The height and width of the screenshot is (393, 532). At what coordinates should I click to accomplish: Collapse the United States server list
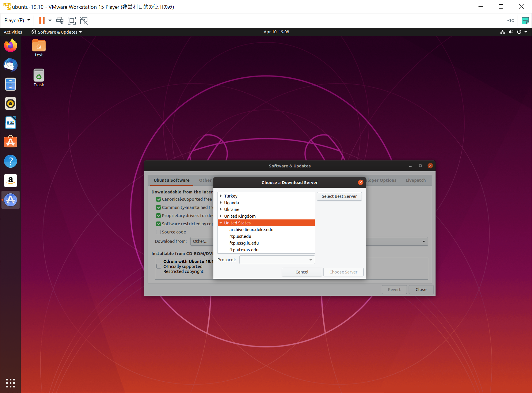221,223
